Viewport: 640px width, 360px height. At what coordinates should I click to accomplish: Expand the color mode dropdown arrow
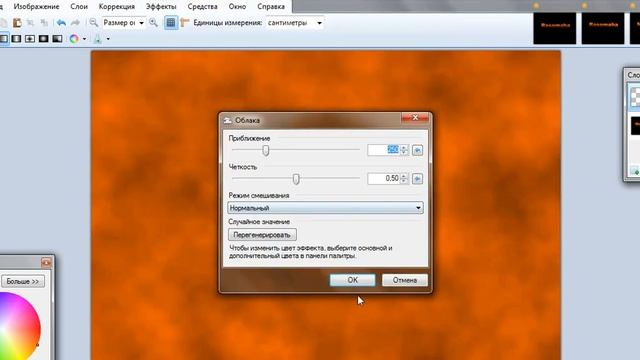[x=84, y=39]
